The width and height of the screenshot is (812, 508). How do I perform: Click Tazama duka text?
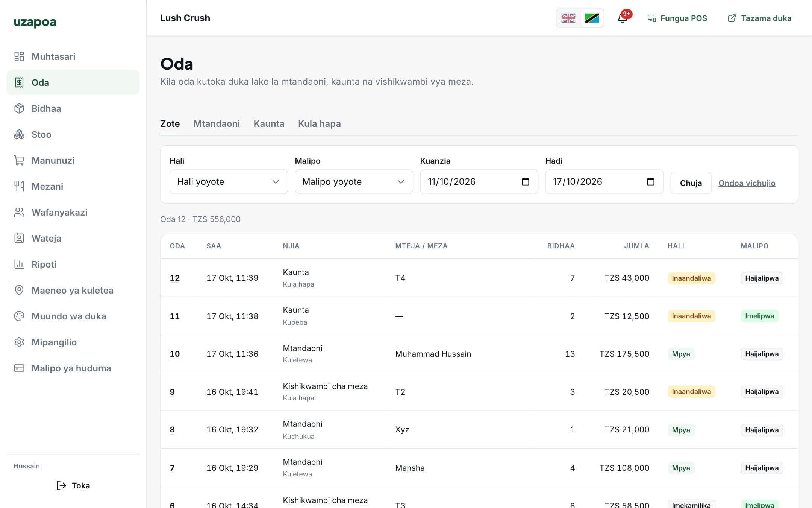coord(766,18)
